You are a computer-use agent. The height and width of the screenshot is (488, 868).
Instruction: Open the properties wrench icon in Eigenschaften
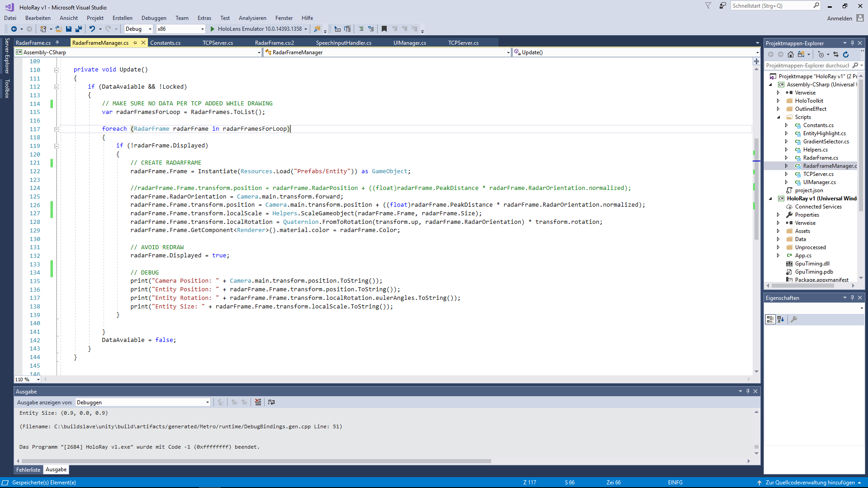click(794, 319)
